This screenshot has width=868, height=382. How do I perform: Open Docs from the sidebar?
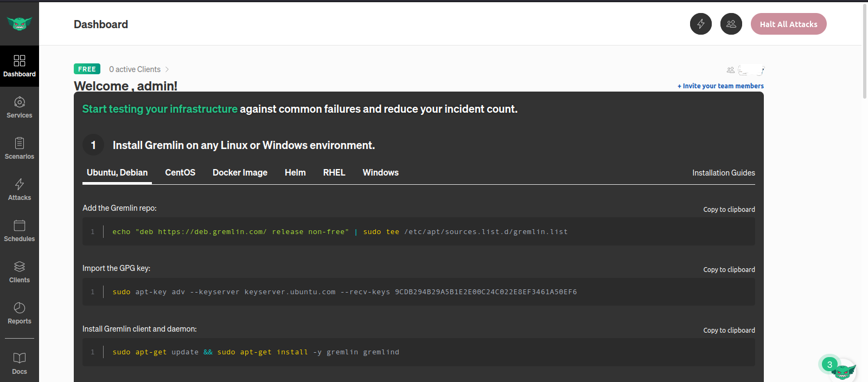20,363
